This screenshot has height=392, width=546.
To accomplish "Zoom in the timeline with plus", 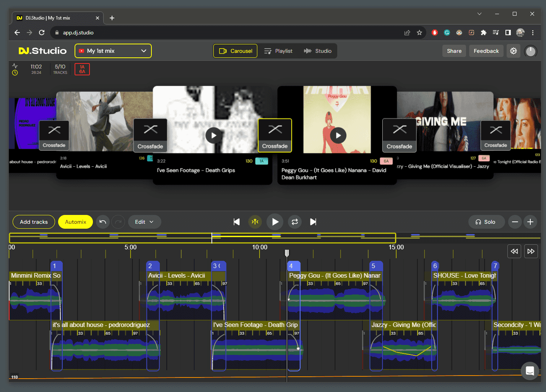I will pos(530,222).
